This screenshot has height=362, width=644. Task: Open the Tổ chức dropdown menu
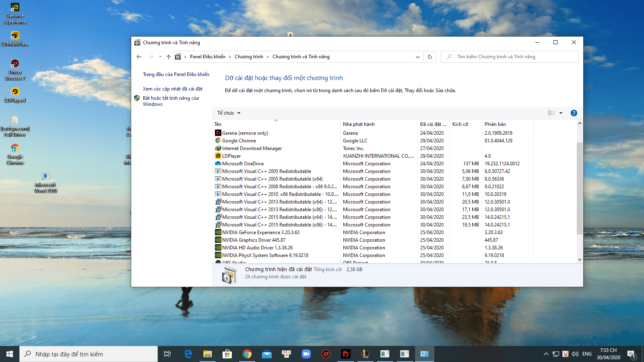tap(229, 113)
